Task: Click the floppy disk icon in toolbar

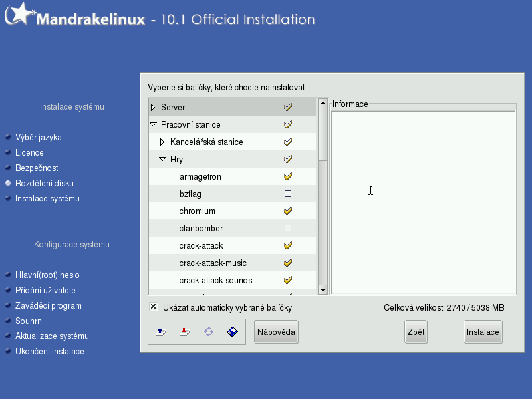Action: click(x=232, y=332)
